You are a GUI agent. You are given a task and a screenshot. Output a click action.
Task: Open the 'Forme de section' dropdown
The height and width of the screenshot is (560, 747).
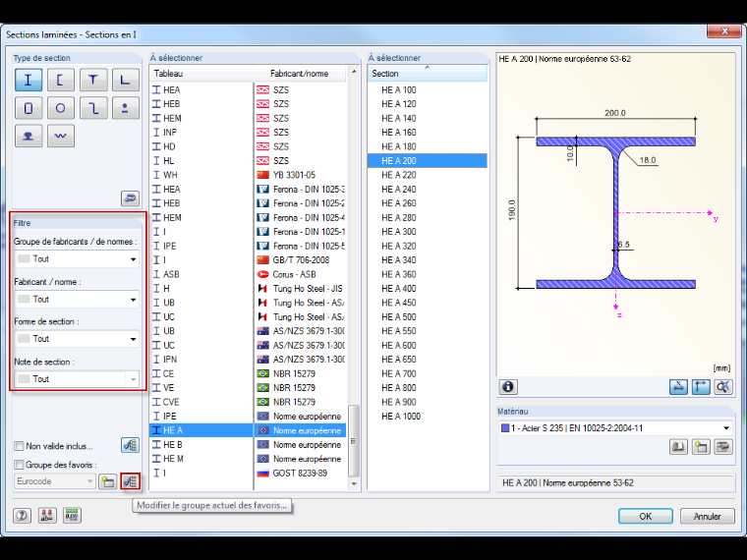77,339
